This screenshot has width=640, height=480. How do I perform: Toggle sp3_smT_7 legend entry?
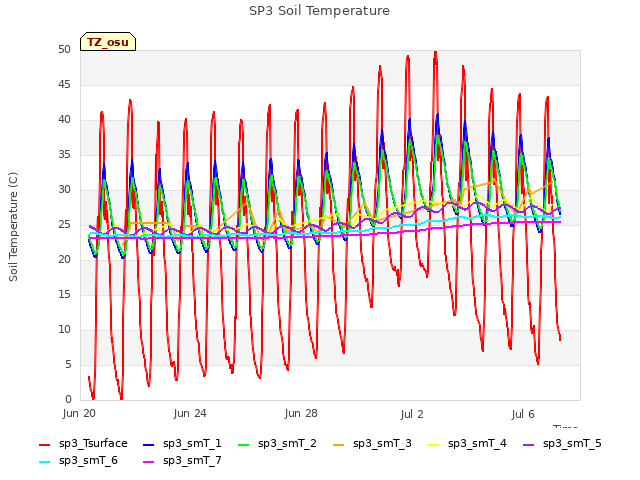coord(182,461)
